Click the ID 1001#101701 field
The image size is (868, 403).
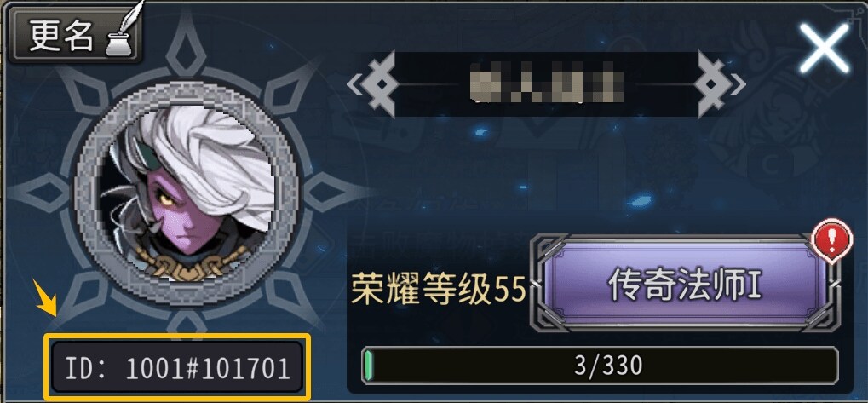(177, 367)
